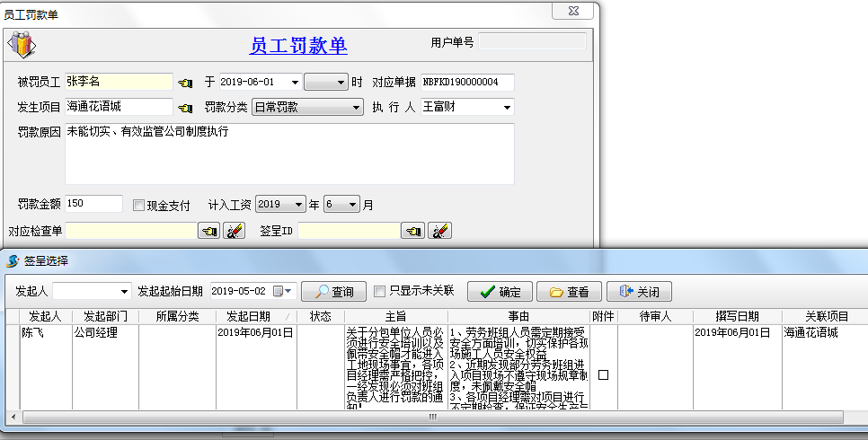Check the 附件 box in 陈飞's row
868x440 pixels.
(604, 375)
